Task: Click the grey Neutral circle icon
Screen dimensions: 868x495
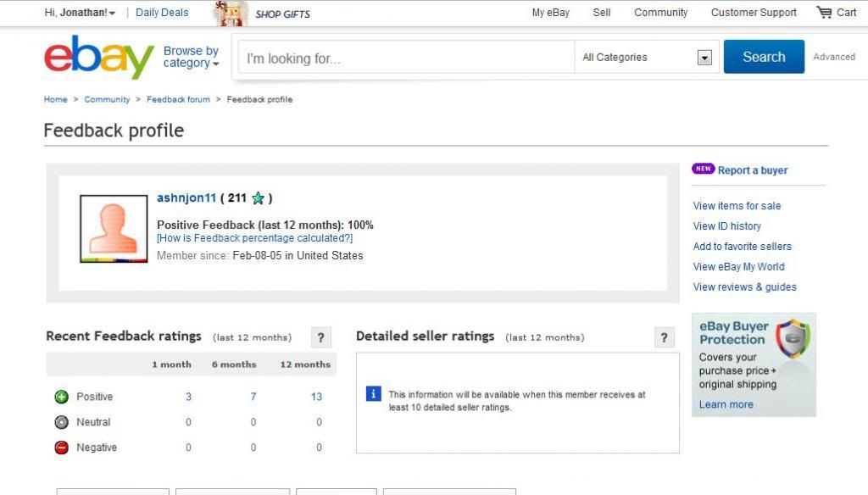Action: point(61,422)
